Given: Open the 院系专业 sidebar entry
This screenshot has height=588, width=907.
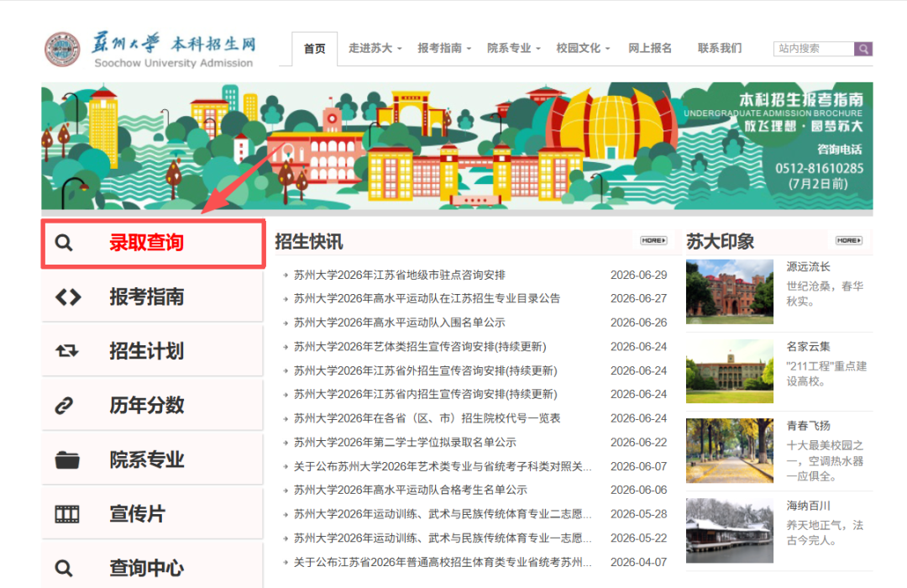Looking at the screenshot, I should (x=153, y=459).
